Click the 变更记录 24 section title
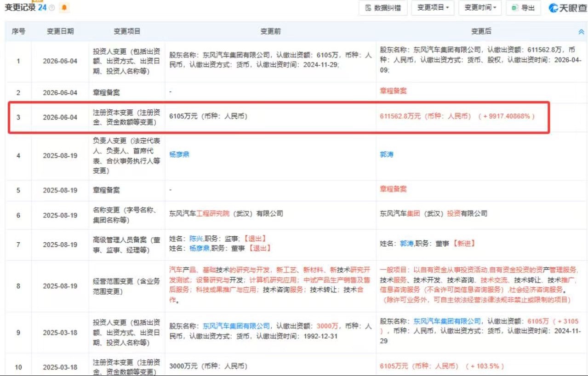 click(x=26, y=8)
